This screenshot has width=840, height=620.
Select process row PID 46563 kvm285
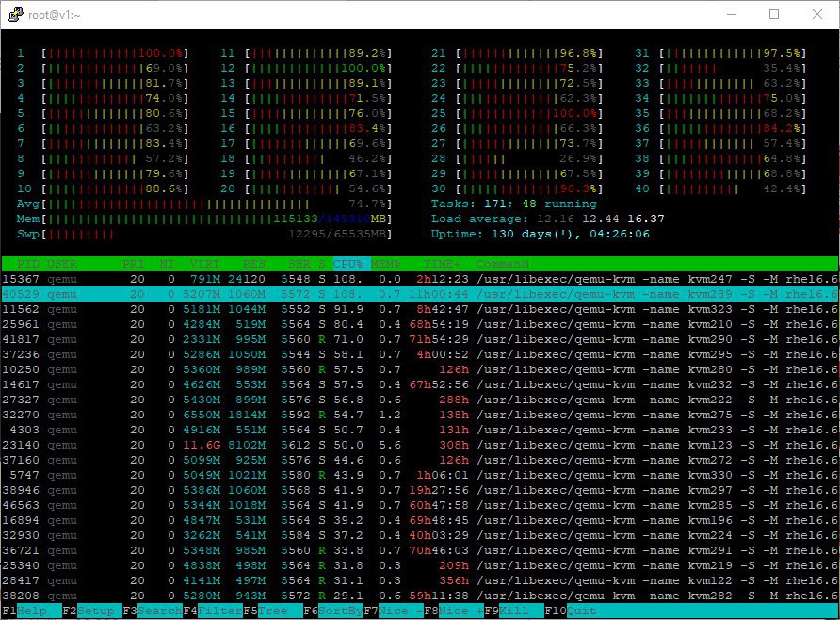pyautogui.click(x=420, y=505)
